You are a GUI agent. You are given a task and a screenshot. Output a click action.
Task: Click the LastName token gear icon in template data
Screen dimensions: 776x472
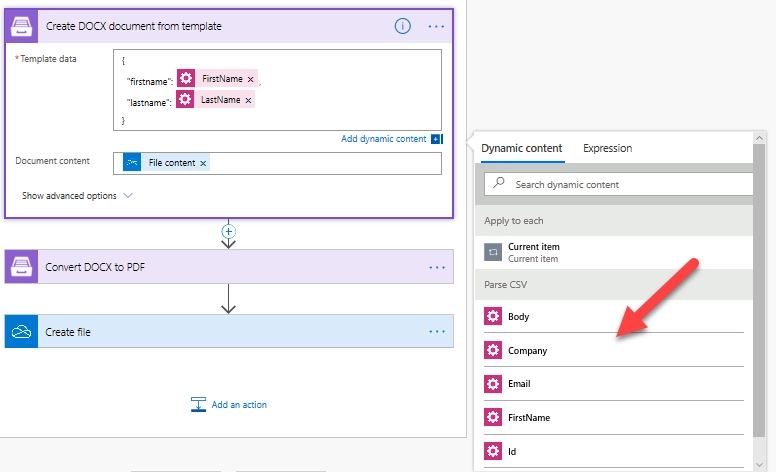click(185, 99)
